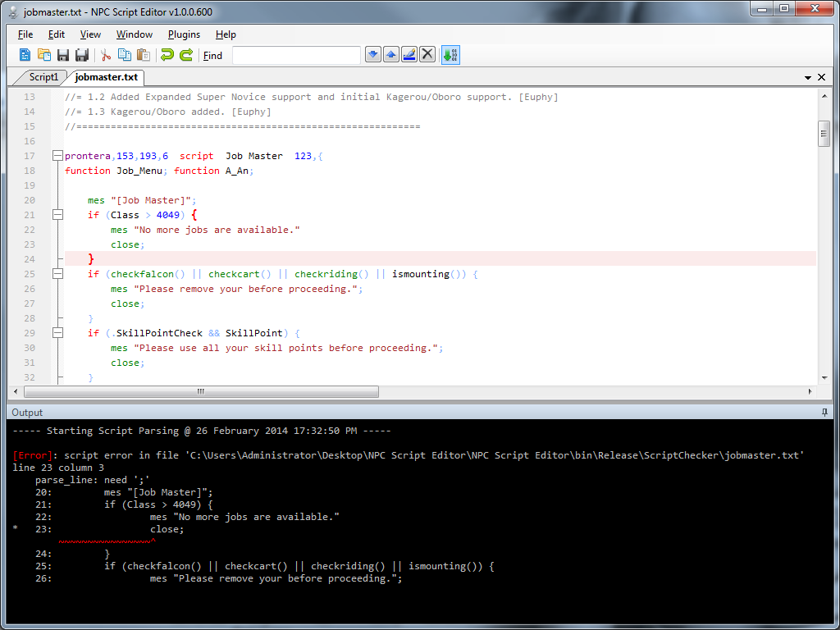Close the active document tab
This screenshot has height=630, width=840.
[x=821, y=78]
